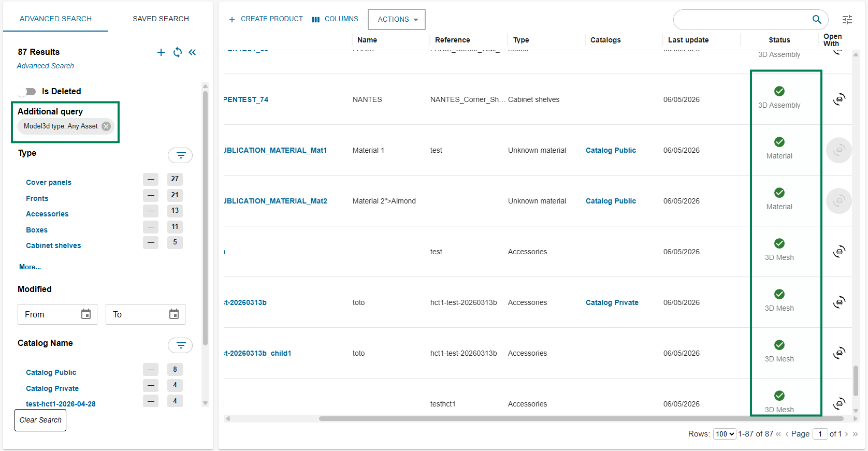Collapse the search panel with double chevron
The height and width of the screenshot is (451, 868).
(x=192, y=52)
